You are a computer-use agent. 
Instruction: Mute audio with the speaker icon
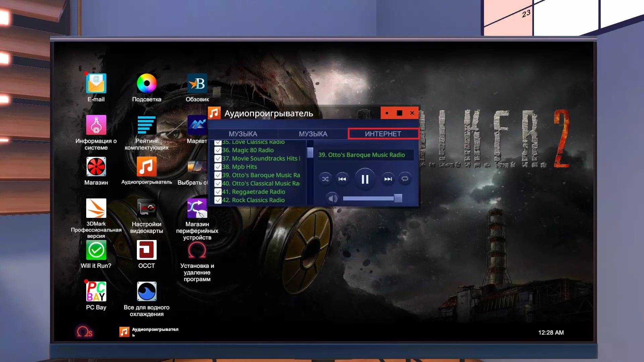coord(332,198)
